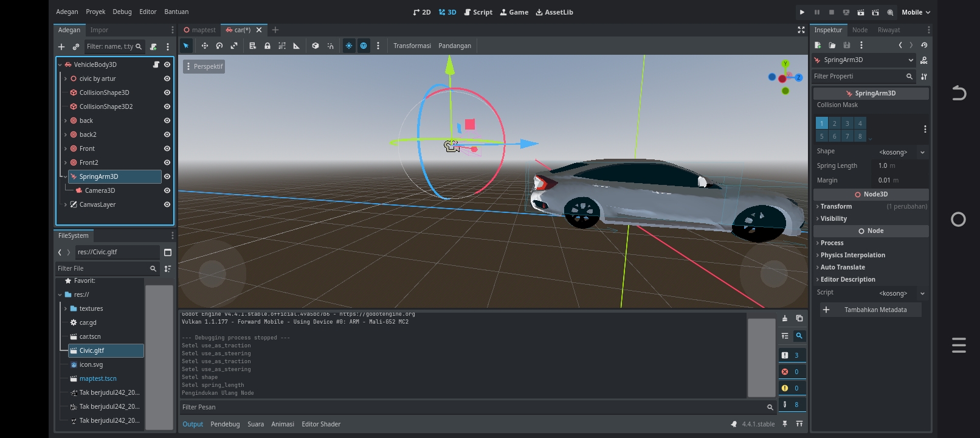
Task: Lock the selected node with padlock icon
Action: coord(267,46)
